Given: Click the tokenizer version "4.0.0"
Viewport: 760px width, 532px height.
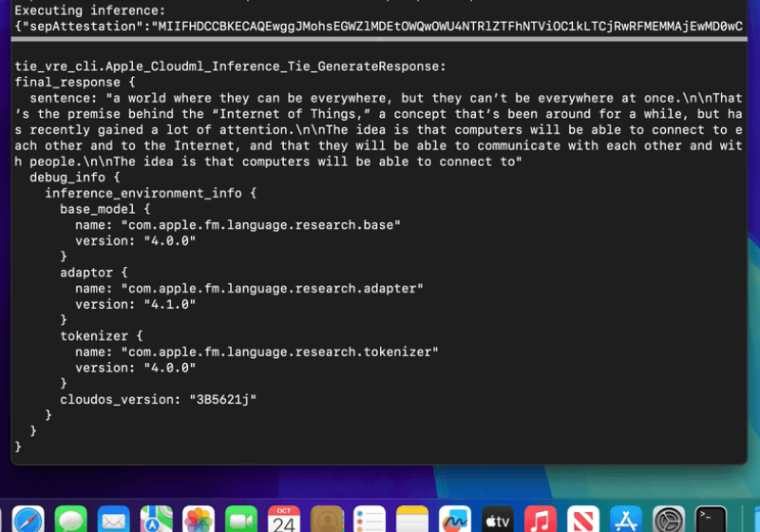Looking at the screenshot, I should 170,368.
